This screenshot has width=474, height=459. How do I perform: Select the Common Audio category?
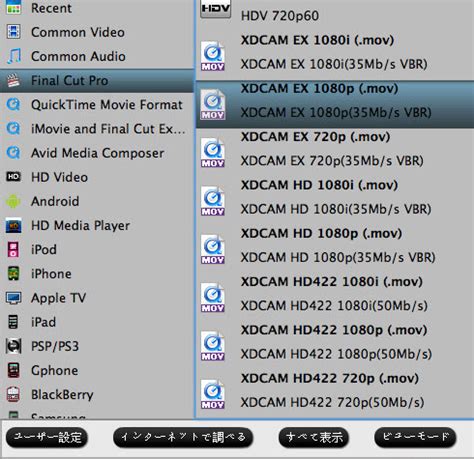(x=78, y=56)
